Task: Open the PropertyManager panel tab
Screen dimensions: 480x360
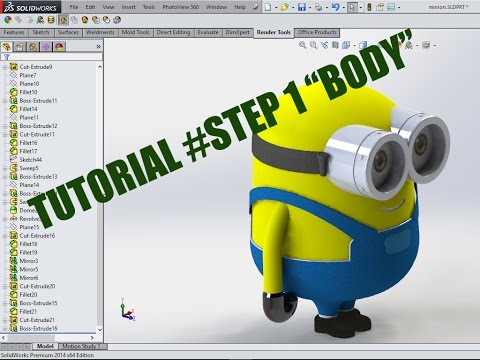Action: (20, 47)
